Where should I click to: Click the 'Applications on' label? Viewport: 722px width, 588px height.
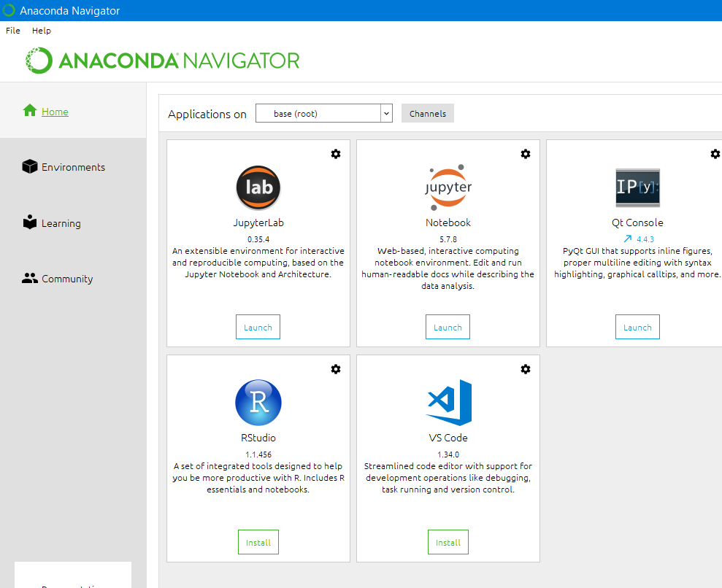pos(207,114)
